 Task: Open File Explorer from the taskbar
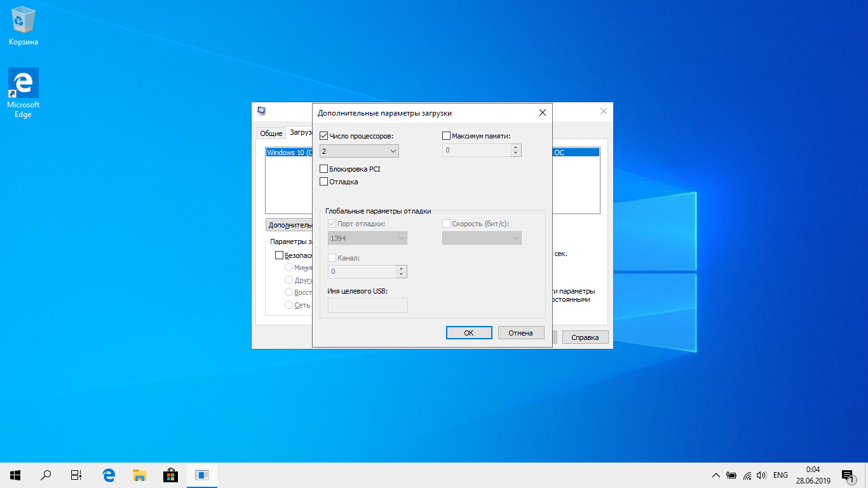[x=139, y=475]
